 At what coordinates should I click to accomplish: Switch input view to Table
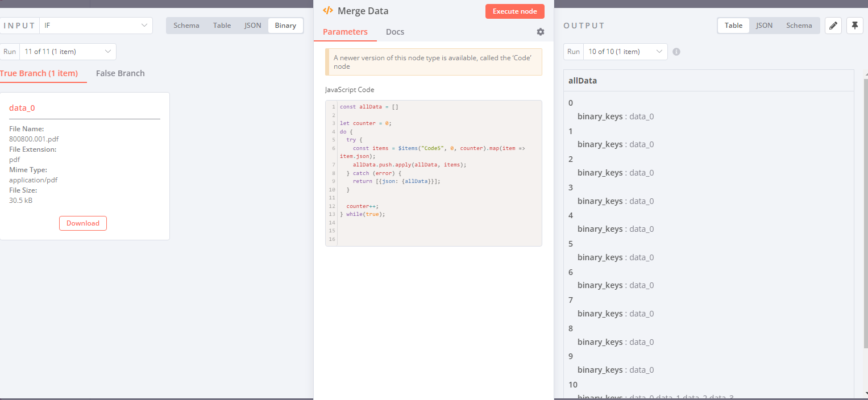point(222,26)
